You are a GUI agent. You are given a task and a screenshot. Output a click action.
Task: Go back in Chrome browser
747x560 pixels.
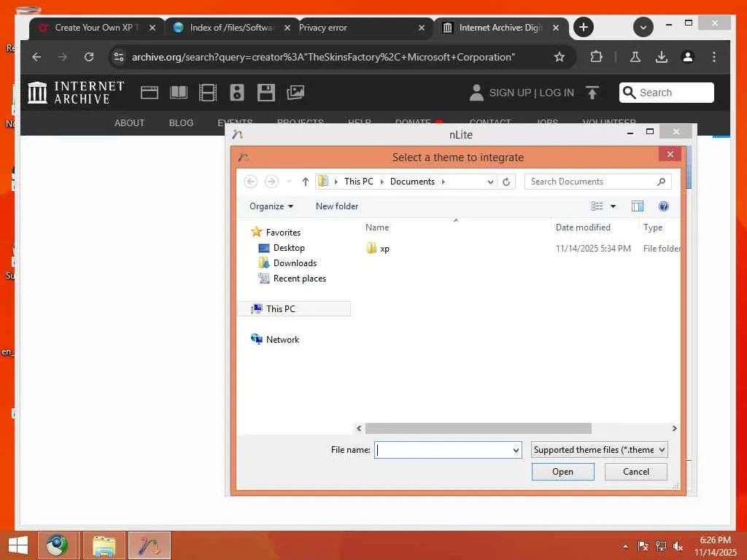36,57
